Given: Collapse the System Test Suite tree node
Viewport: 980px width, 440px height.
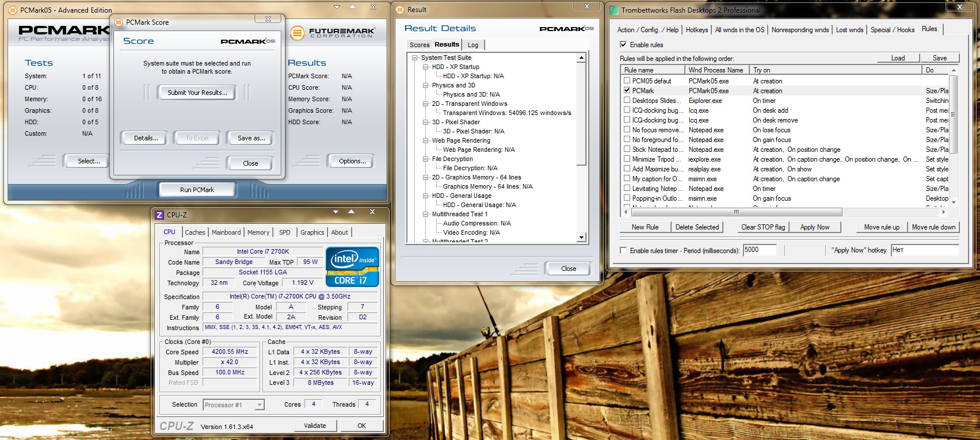Looking at the screenshot, I should tap(415, 58).
